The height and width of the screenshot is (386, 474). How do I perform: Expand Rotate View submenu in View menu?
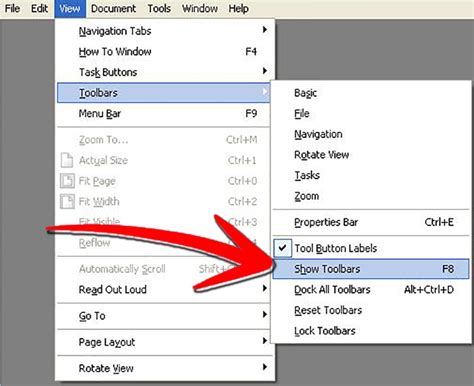(x=163, y=368)
